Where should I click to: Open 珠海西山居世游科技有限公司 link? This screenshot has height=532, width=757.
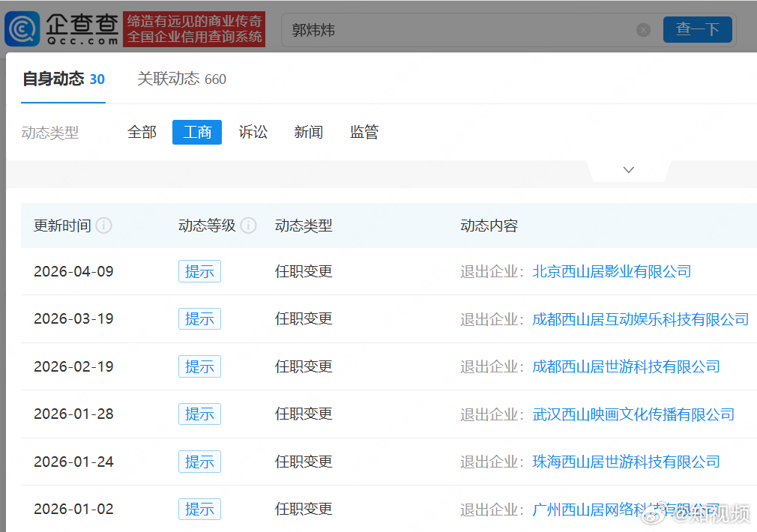(x=626, y=462)
